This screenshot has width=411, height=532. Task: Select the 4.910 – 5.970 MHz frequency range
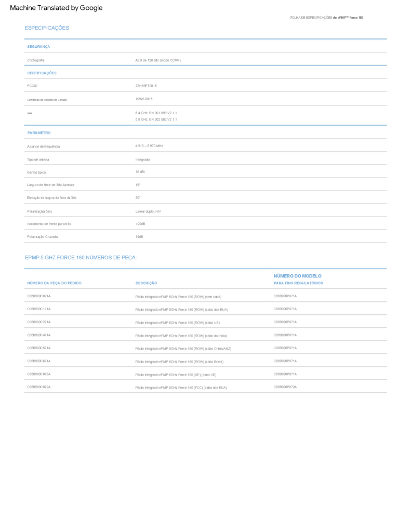(x=149, y=146)
